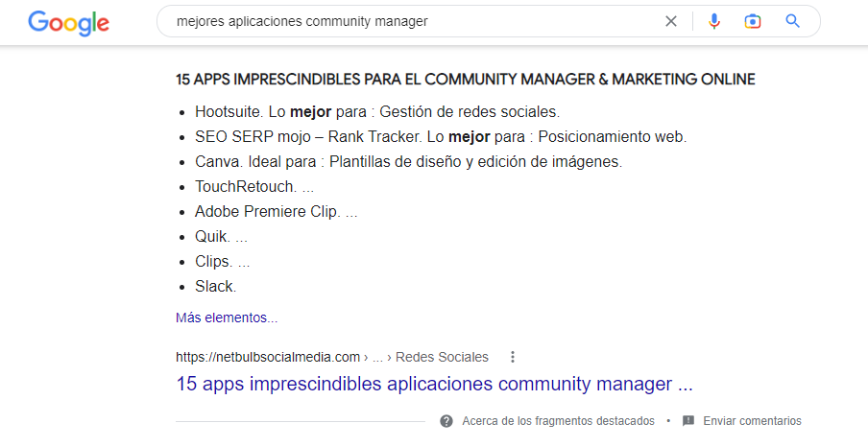
Task: Click the feedback speech bubble icon
Action: 688,421
